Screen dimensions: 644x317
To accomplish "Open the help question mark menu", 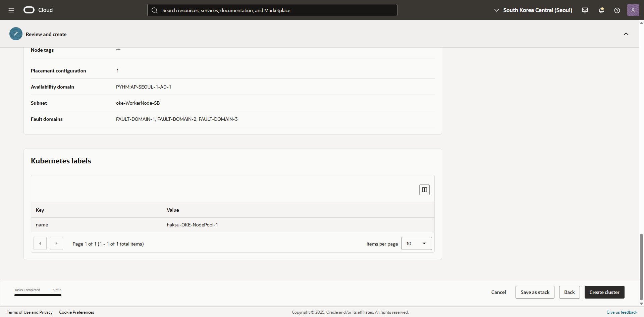I will point(617,10).
